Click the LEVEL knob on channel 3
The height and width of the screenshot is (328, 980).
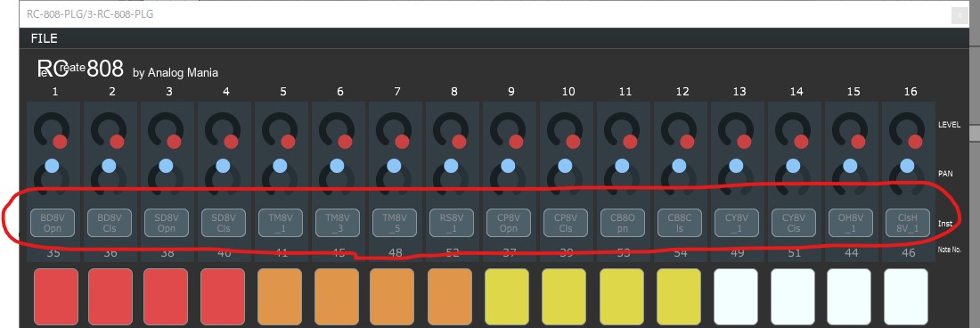pos(167,130)
